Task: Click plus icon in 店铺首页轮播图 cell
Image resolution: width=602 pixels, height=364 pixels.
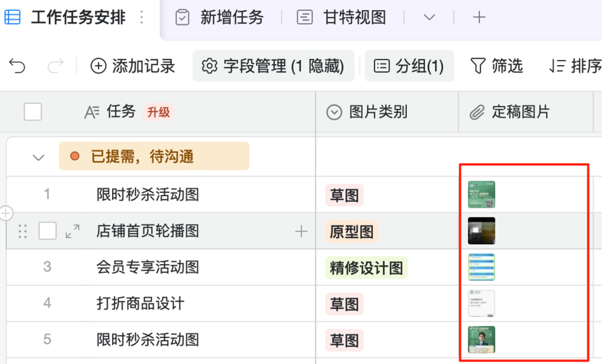Action: (301, 231)
